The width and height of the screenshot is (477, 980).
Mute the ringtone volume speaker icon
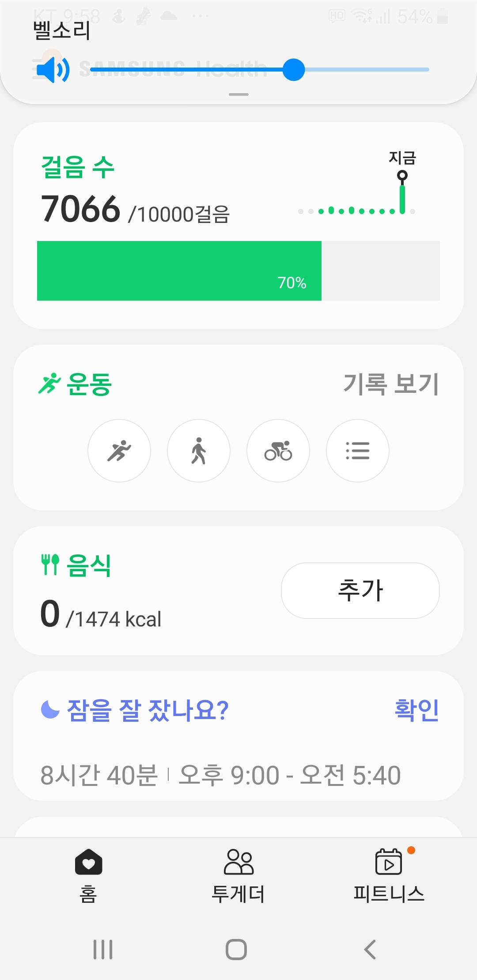pyautogui.click(x=53, y=70)
